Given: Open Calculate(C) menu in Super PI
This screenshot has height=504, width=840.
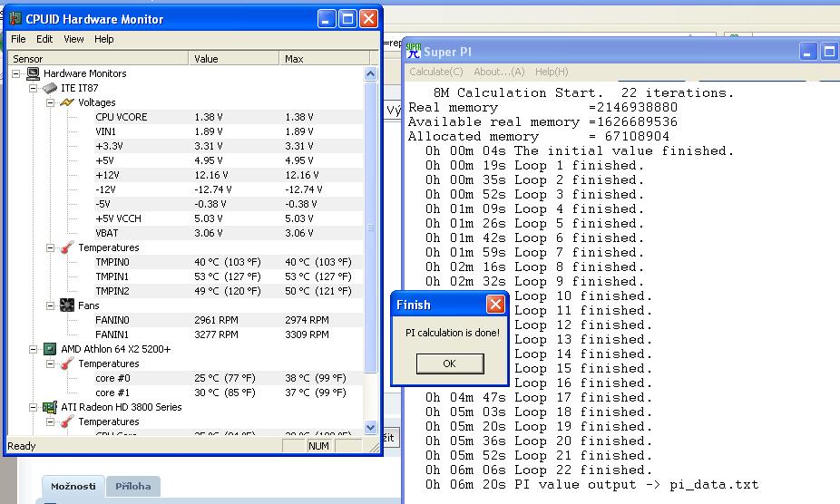Looking at the screenshot, I should (436, 72).
